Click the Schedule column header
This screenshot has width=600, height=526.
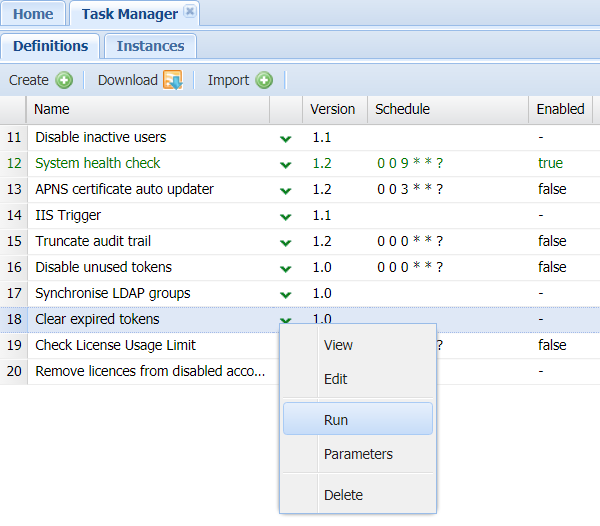(x=402, y=109)
